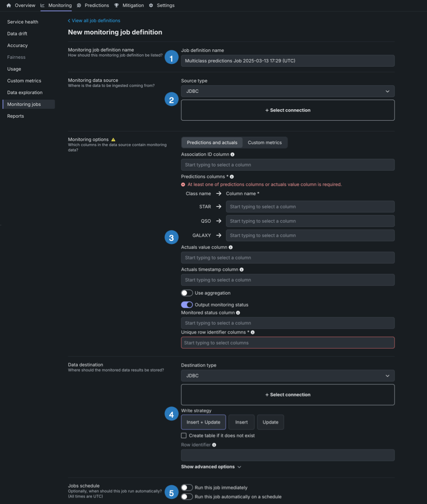Open the Destination type dropdown
Screen dimensions: 427x504
[x=287, y=376]
